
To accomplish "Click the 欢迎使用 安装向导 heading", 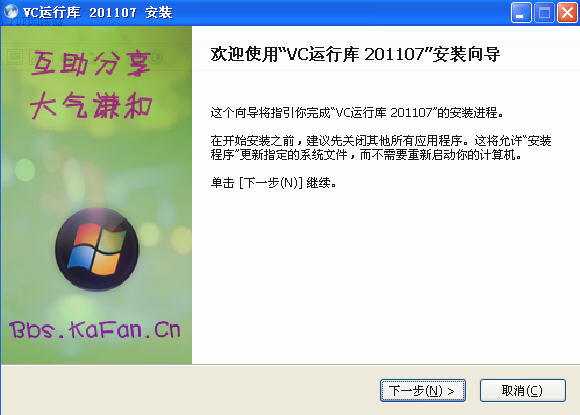I will coord(355,55).
